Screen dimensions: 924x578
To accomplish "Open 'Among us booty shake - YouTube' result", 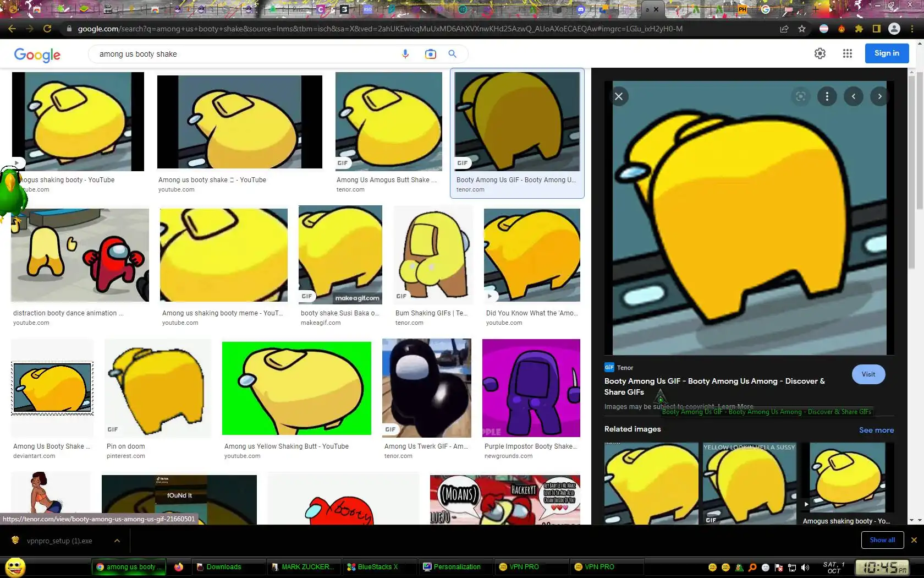I will click(x=240, y=121).
